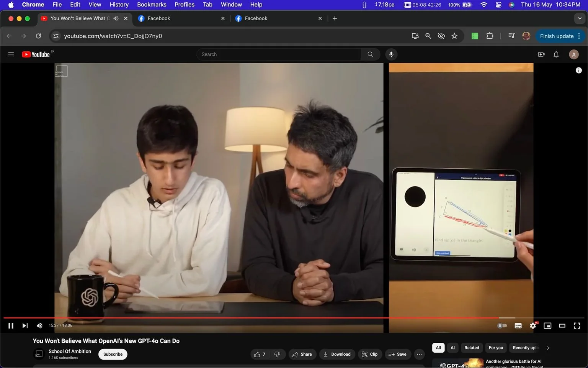Click the video progress bar
The width and height of the screenshot is (588, 368).
tap(294, 318)
